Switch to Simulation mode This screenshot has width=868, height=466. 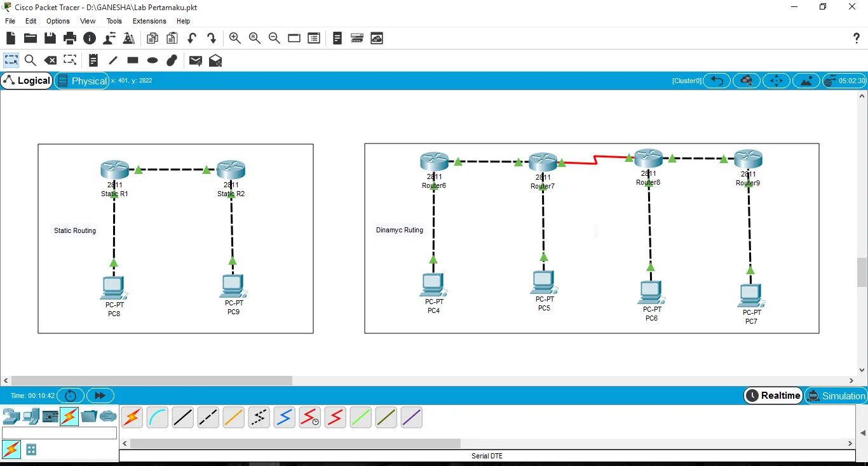(836, 396)
